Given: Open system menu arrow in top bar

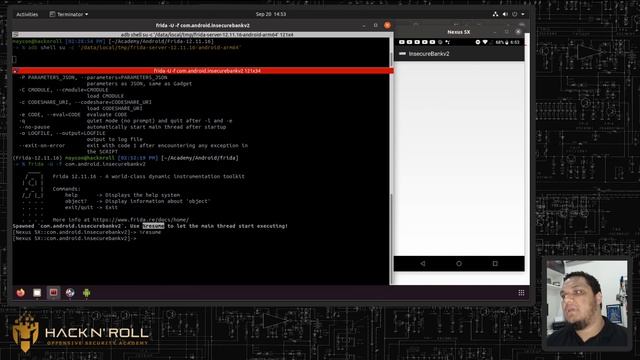Looking at the screenshot, I should [x=523, y=14].
